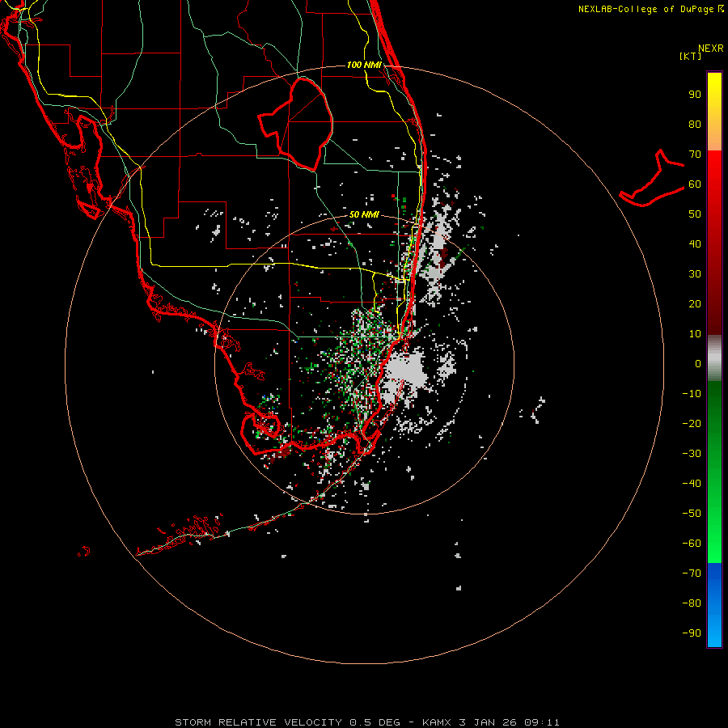This screenshot has height=728, width=728.
Task: Click the 90 value on the velocity scale
Action: (695, 95)
